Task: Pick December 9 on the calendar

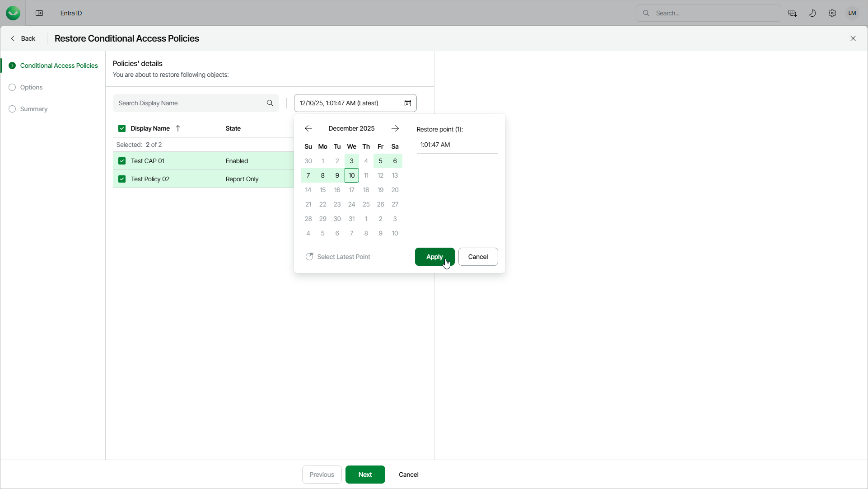Action: (337, 175)
